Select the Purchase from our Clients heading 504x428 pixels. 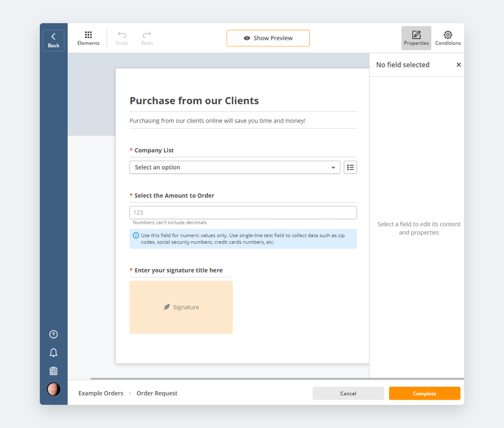(194, 101)
